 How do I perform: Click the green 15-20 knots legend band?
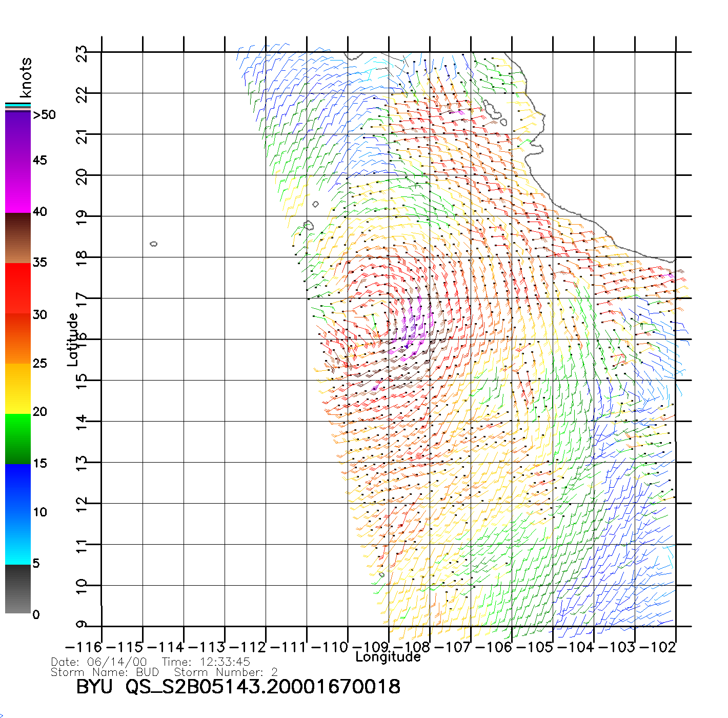(18, 438)
